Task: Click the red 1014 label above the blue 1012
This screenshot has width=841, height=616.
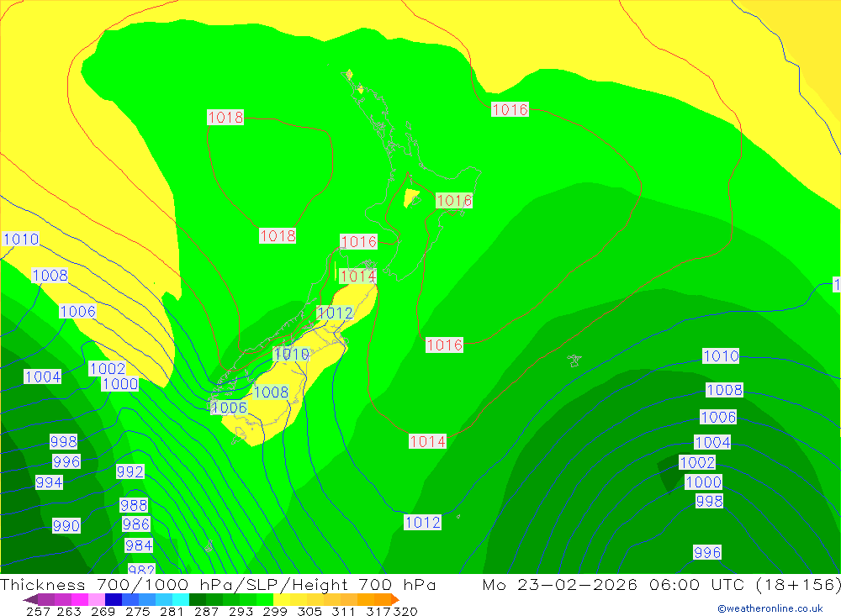Action: point(357,276)
